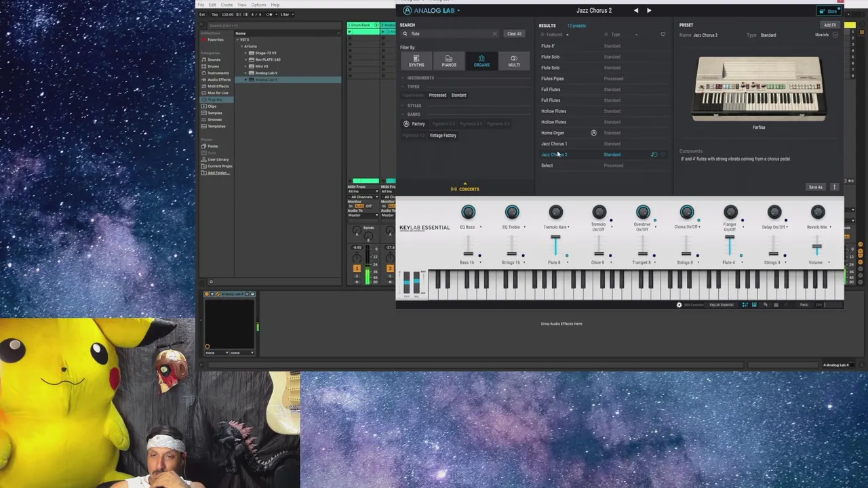
Task: Filter by Pianos
Action: 449,61
